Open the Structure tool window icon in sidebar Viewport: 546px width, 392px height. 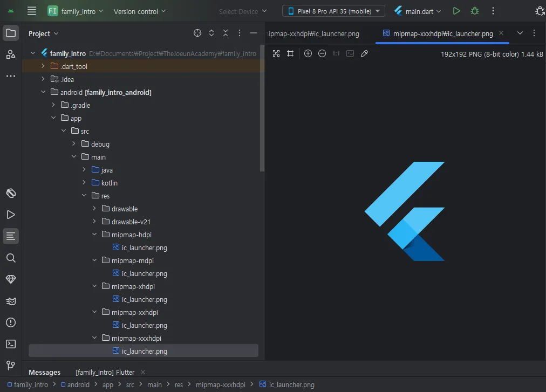pyautogui.click(x=11, y=54)
